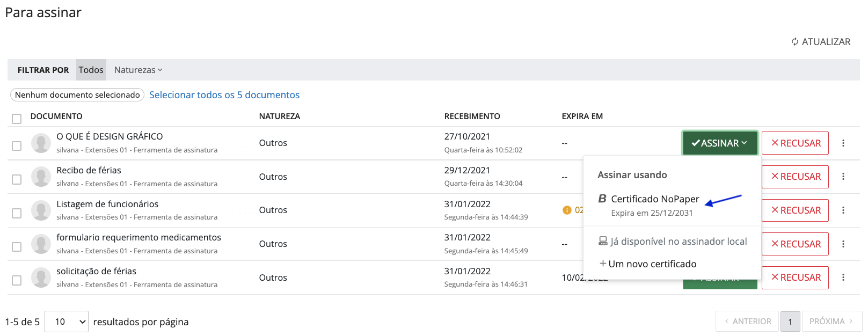Go to page 1 in pagination

click(790, 322)
